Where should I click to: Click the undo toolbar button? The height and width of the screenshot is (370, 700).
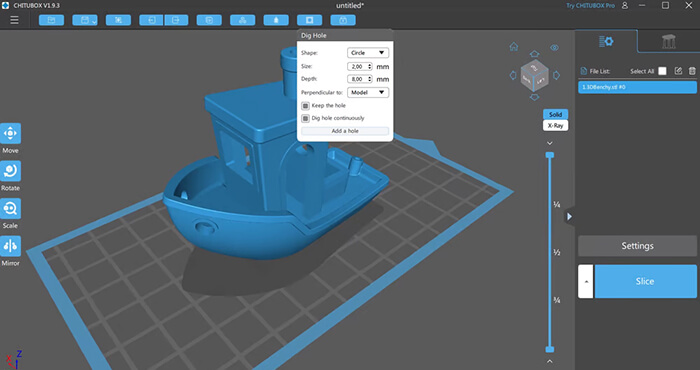pyautogui.click(x=151, y=20)
